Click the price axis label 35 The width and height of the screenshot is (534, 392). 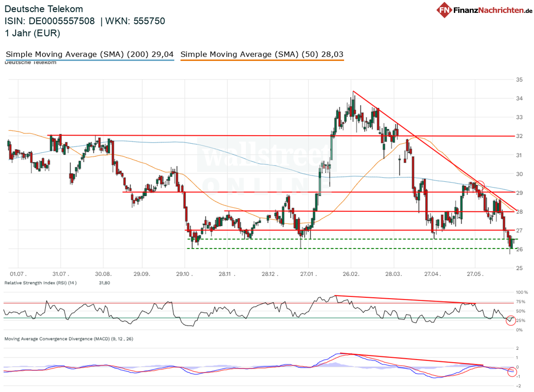point(519,80)
